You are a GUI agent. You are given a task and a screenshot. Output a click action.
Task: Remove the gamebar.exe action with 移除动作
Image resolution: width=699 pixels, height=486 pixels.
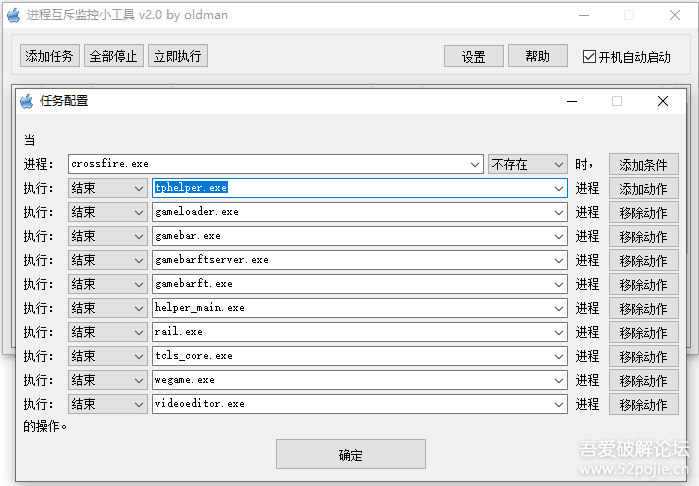pos(643,237)
